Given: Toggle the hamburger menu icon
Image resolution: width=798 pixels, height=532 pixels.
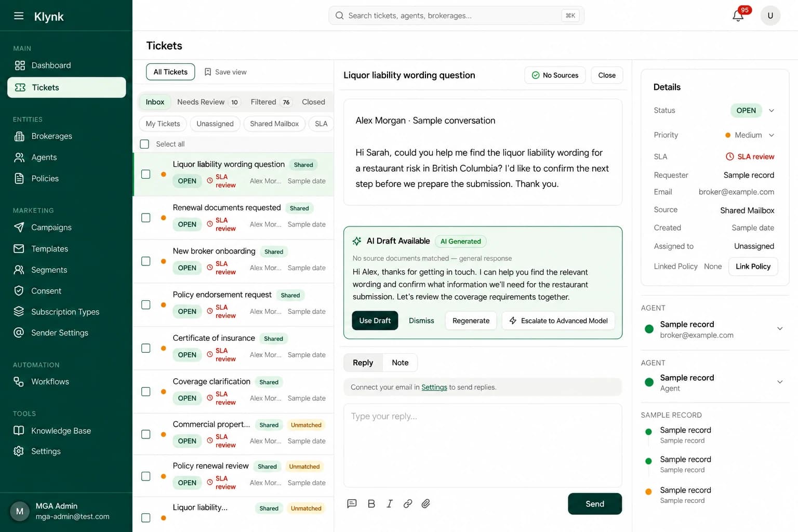Looking at the screenshot, I should pyautogui.click(x=19, y=16).
